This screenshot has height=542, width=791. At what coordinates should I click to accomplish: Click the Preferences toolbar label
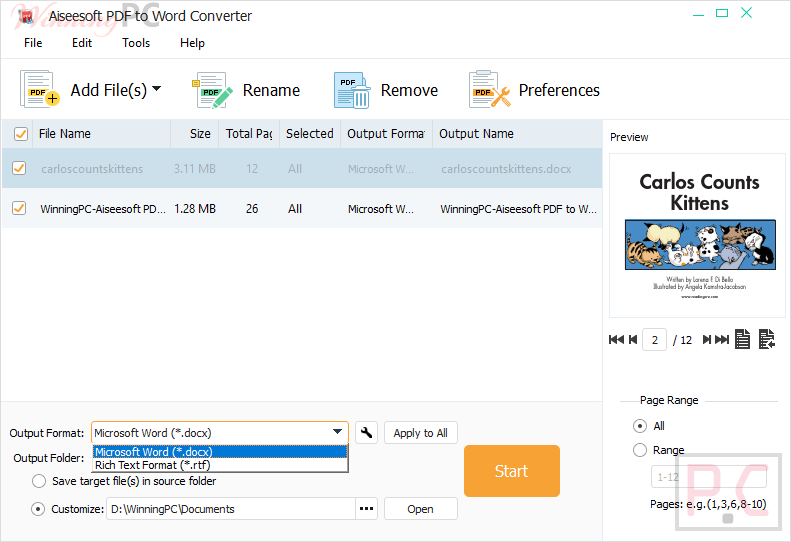pyautogui.click(x=559, y=90)
